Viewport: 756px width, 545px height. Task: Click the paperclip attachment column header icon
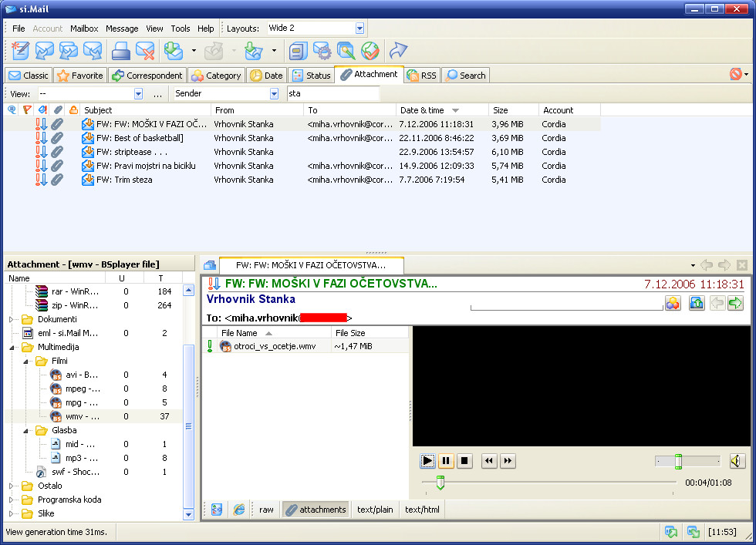tap(58, 110)
